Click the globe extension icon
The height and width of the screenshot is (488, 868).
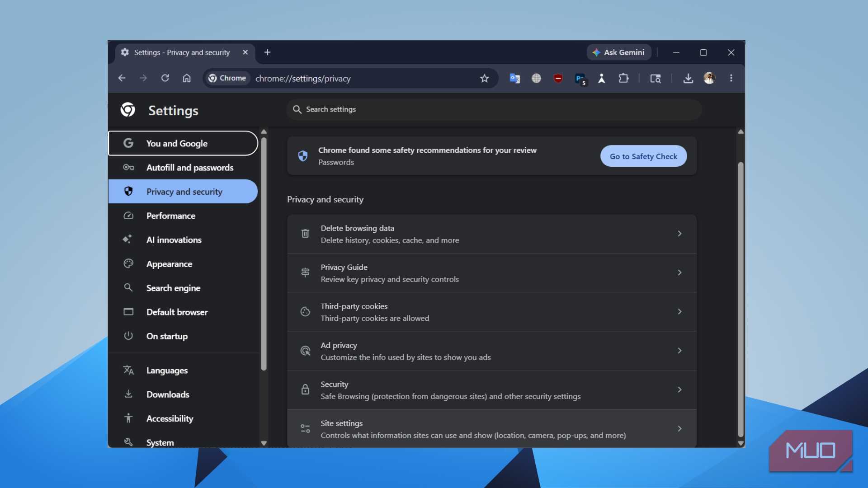pyautogui.click(x=536, y=78)
